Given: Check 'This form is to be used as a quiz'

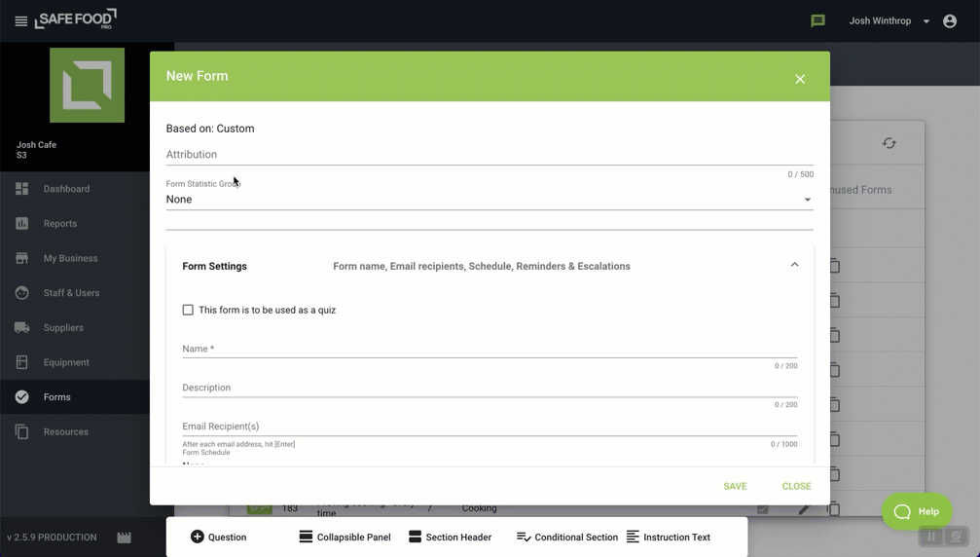Looking at the screenshot, I should click(x=188, y=310).
